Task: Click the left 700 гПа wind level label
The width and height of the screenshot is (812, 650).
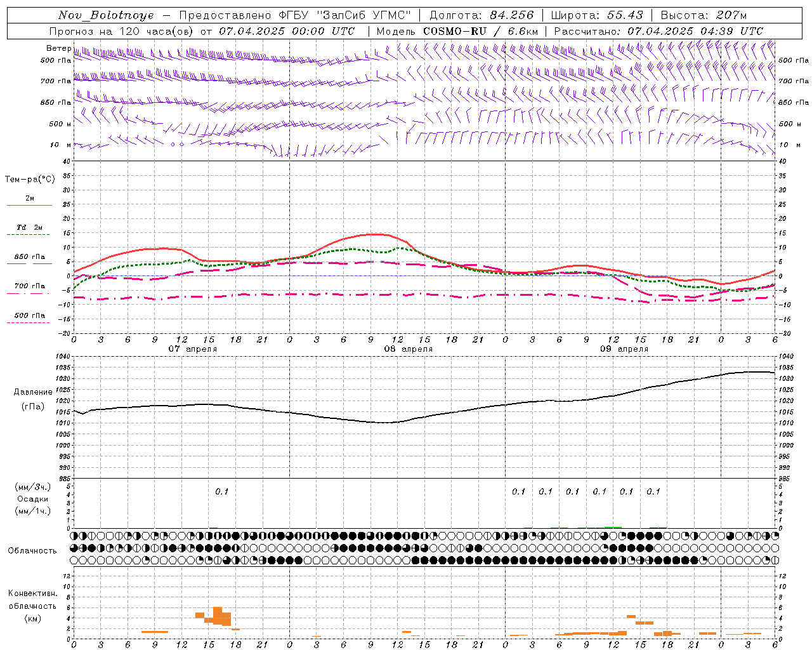Action: (56, 81)
